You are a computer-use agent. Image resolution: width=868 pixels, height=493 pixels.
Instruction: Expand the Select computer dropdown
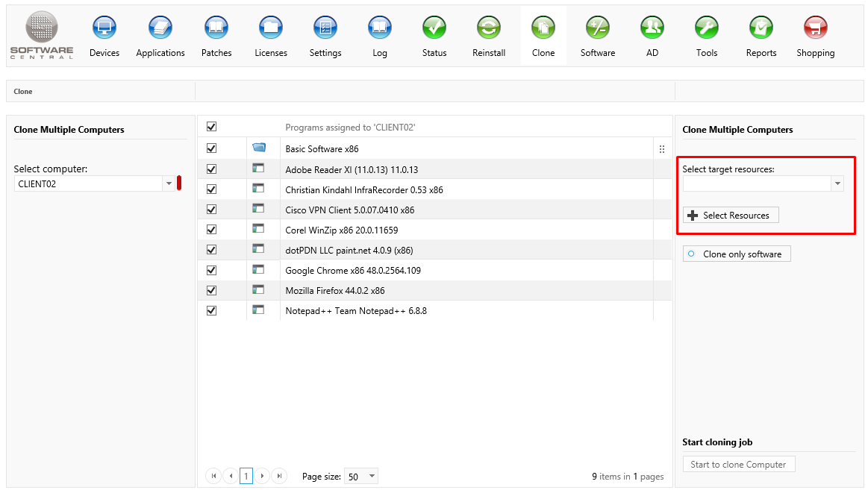(169, 183)
